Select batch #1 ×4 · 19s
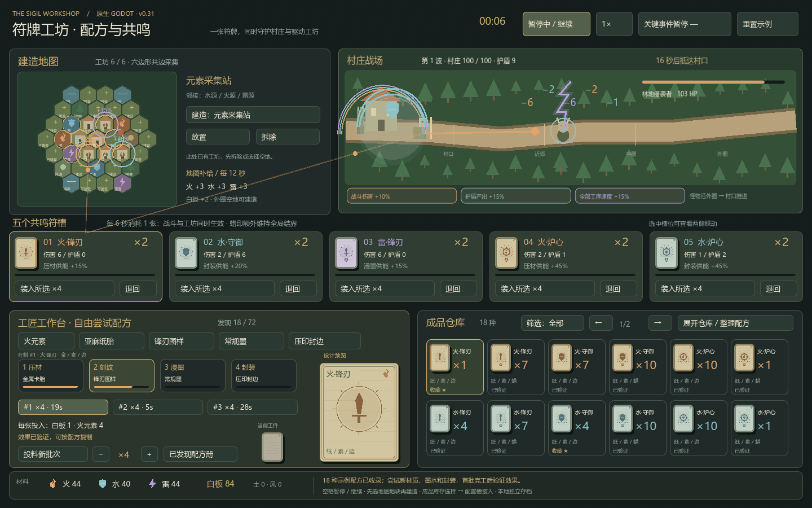The image size is (812, 508). (63, 407)
